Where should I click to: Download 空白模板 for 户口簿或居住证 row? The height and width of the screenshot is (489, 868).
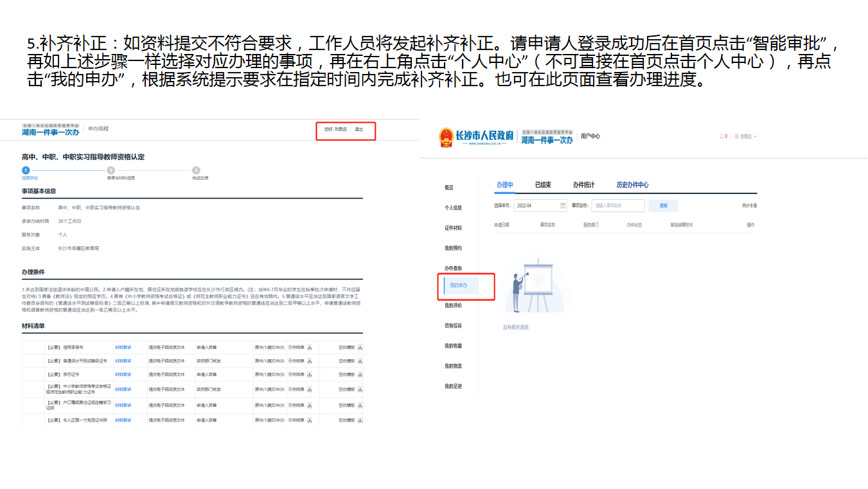tap(360, 405)
